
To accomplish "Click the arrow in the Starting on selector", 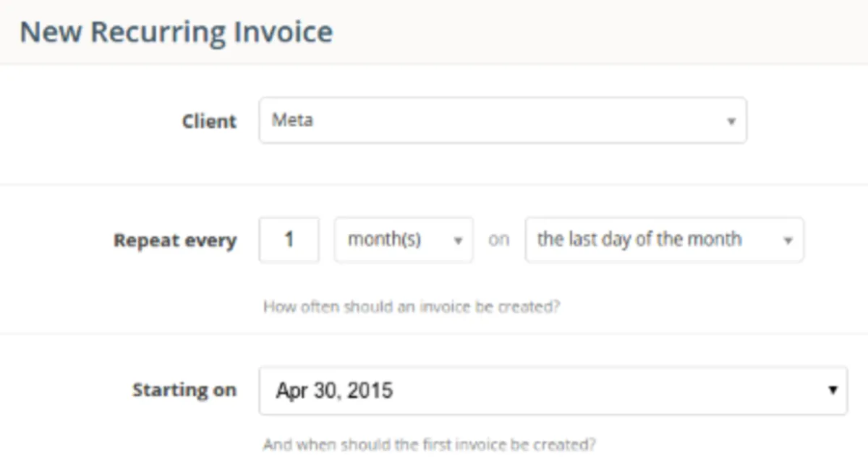I will tap(833, 390).
